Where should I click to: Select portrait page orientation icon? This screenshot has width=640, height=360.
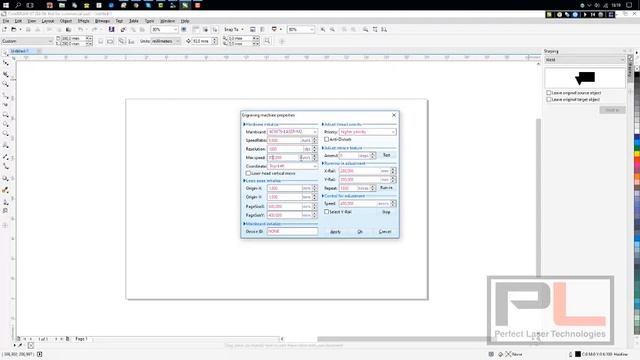tap(100, 41)
